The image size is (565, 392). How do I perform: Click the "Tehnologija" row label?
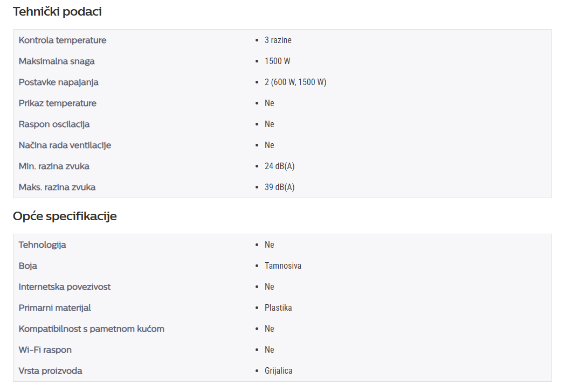tap(43, 245)
